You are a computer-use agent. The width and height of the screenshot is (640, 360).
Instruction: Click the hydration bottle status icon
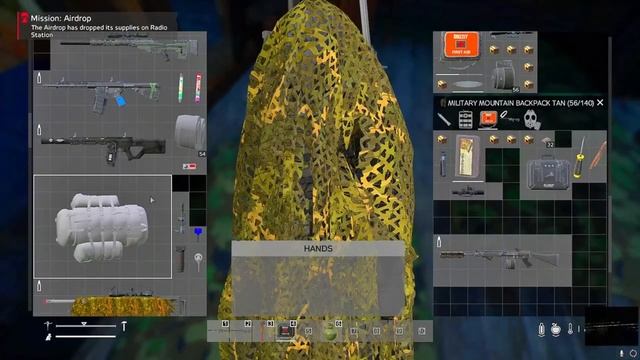(541, 329)
